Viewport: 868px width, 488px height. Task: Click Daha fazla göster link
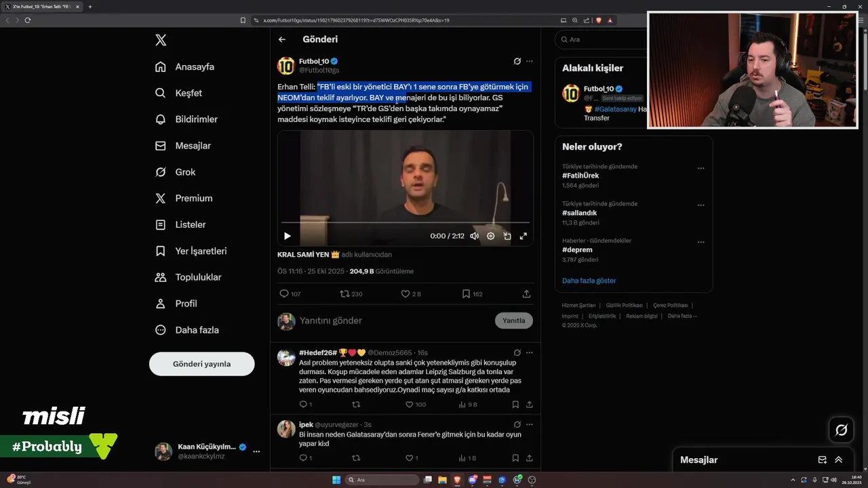coord(589,281)
